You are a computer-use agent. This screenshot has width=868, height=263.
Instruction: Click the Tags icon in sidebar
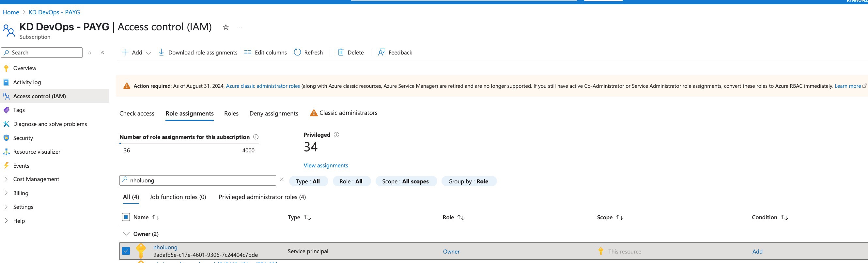pyautogui.click(x=6, y=110)
